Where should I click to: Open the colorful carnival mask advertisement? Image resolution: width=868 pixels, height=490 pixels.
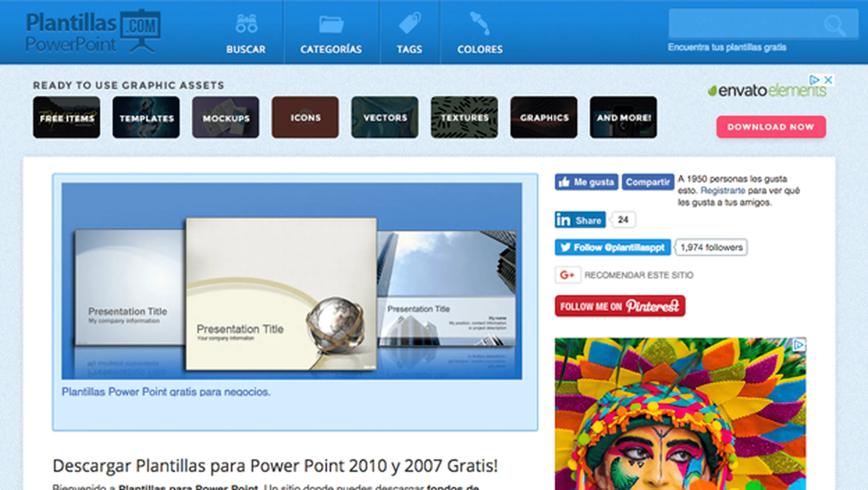coord(680,414)
